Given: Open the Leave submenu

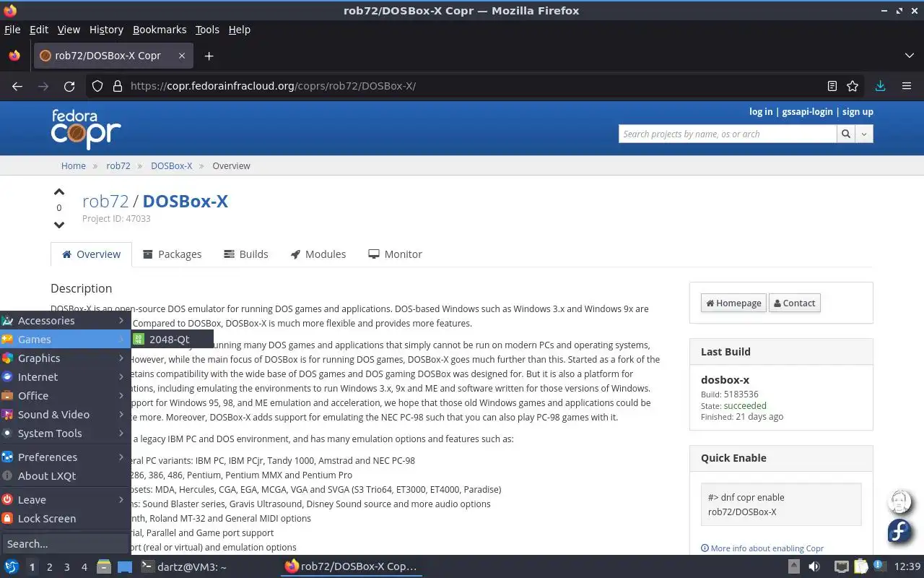Looking at the screenshot, I should 65,499.
